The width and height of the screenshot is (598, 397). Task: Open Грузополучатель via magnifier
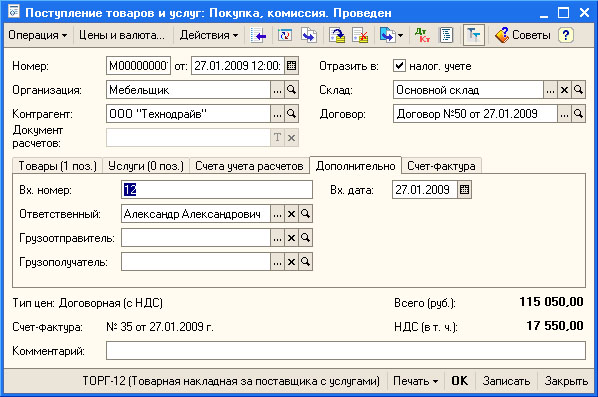point(305,262)
